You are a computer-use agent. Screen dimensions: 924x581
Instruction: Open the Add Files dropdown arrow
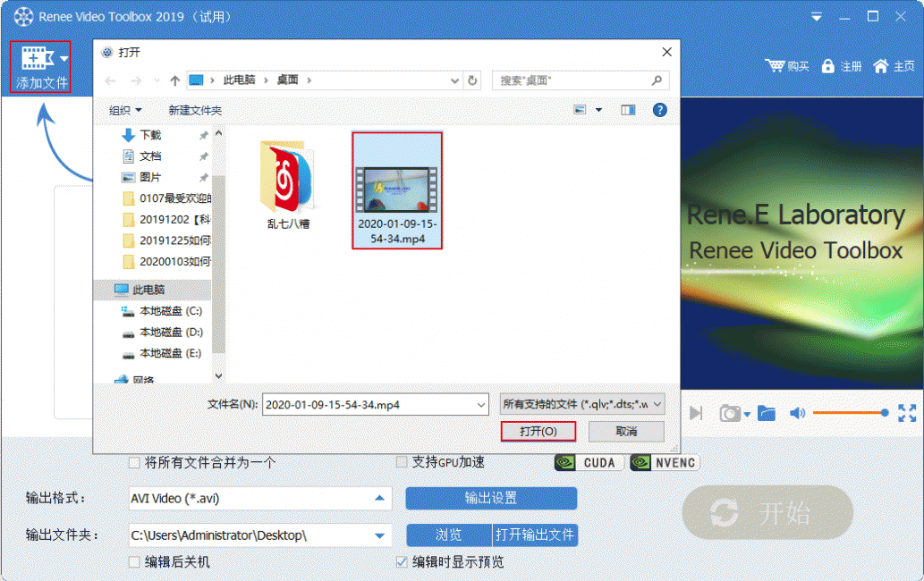coord(64,59)
